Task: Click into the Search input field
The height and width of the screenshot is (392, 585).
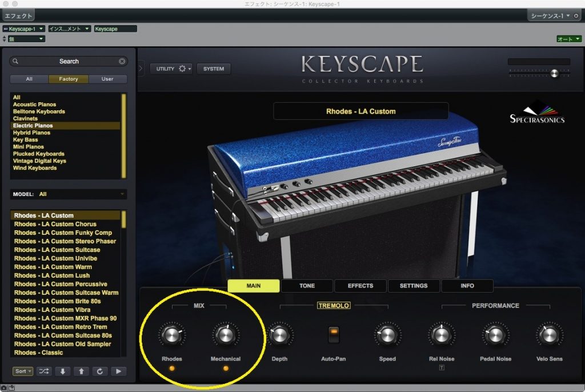Action: 69,61
